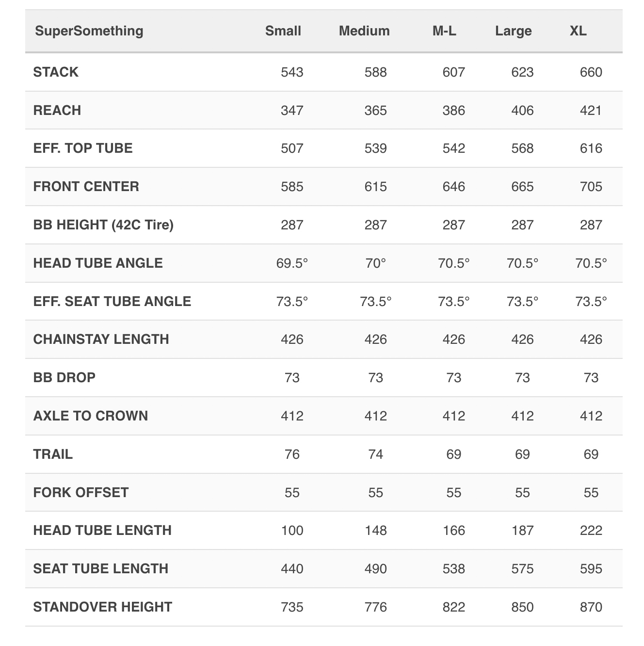Viewport: 644px width, 646px height.
Task: Click the Large seat tube length 575
Action: pyautogui.click(x=522, y=569)
